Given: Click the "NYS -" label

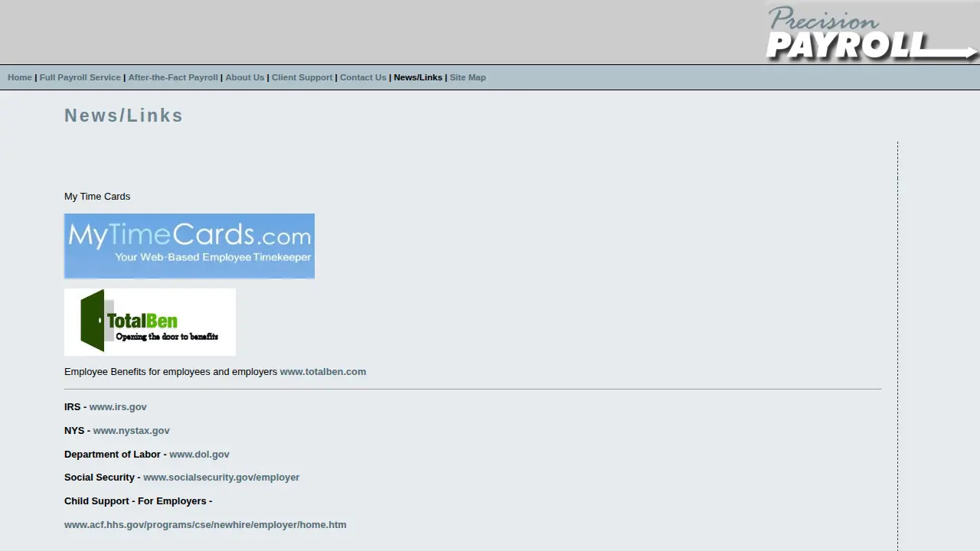Looking at the screenshot, I should [77, 431].
